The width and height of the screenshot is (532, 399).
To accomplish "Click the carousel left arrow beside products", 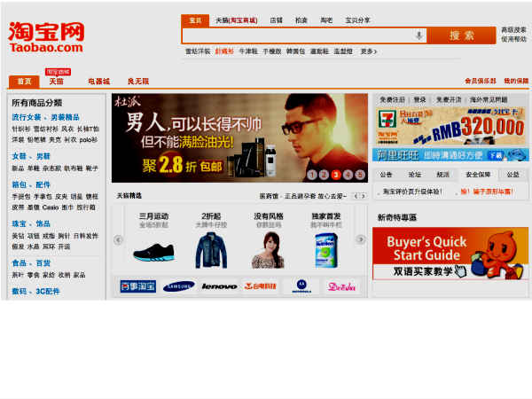I will click(x=118, y=240).
